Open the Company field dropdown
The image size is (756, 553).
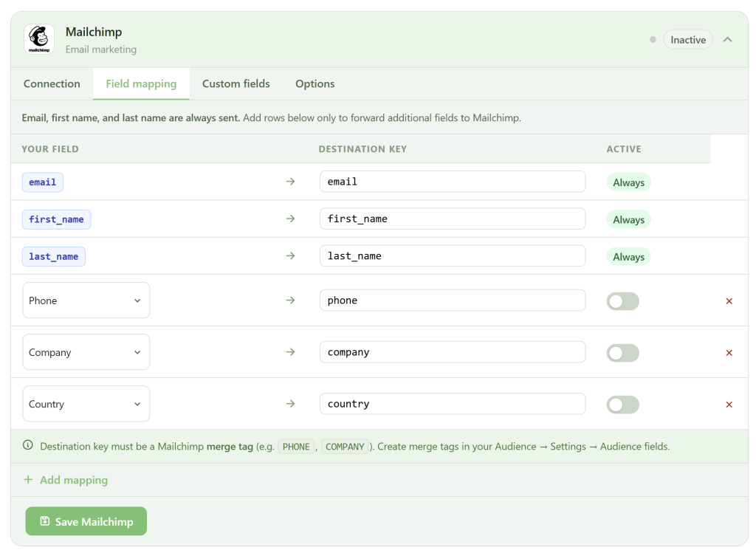(x=86, y=352)
